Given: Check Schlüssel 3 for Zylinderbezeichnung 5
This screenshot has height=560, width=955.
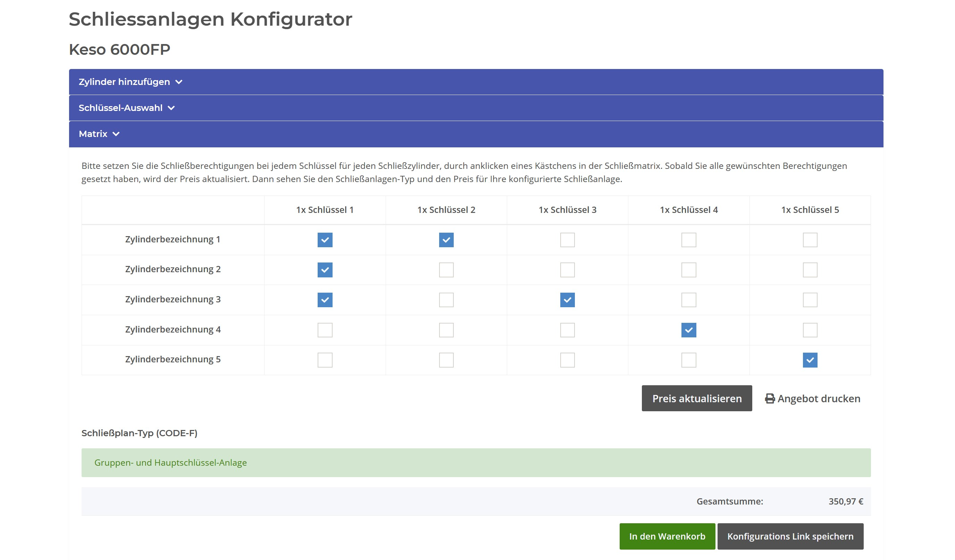Looking at the screenshot, I should pyautogui.click(x=567, y=360).
